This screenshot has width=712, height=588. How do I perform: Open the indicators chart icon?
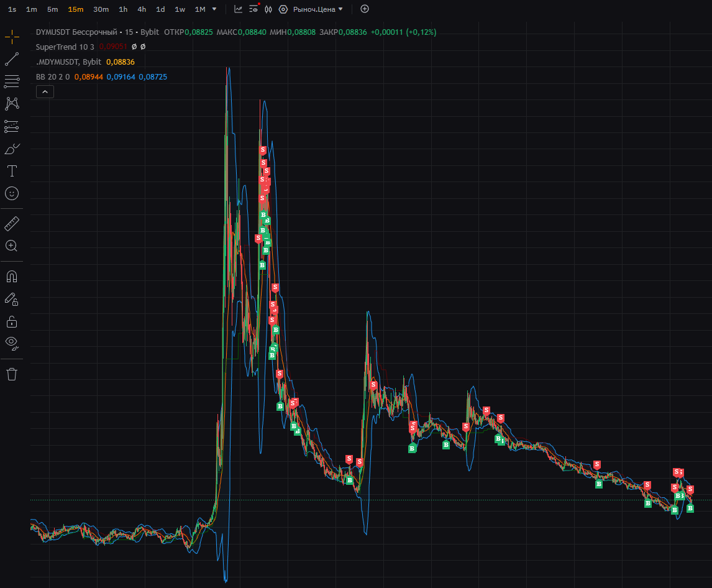239,9
